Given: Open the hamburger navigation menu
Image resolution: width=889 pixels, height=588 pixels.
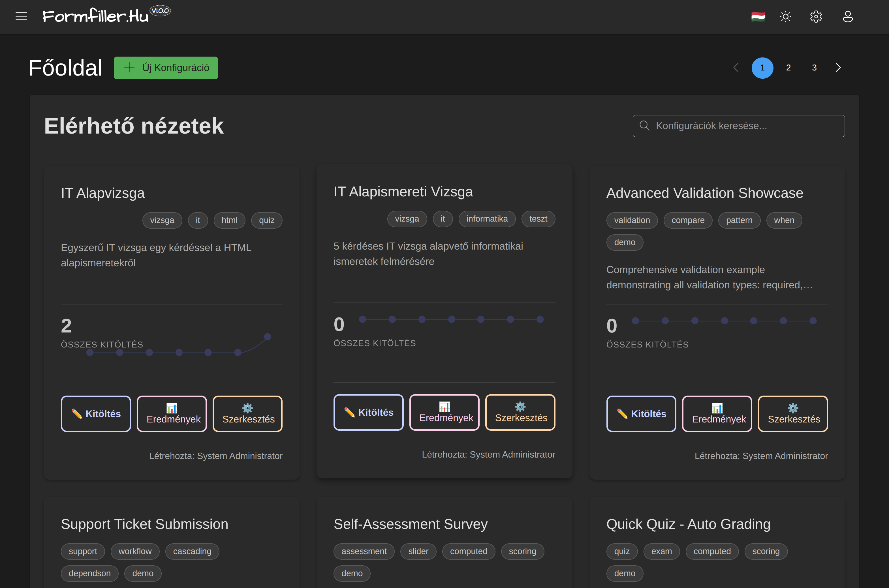Looking at the screenshot, I should click(x=22, y=16).
